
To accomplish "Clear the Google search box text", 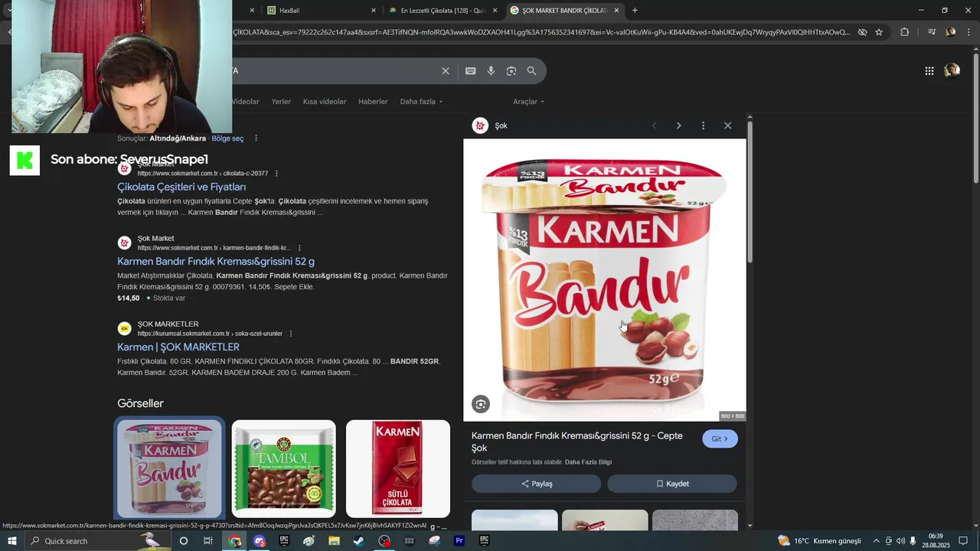I will [x=446, y=70].
